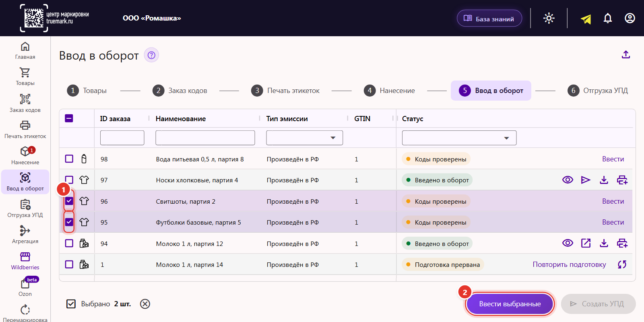Open Telegram paper plane icon

click(586, 19)
